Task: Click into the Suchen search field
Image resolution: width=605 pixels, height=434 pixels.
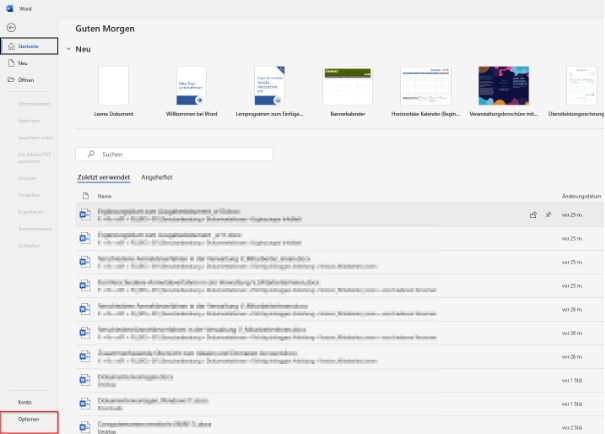Action: tap(174, 154)
